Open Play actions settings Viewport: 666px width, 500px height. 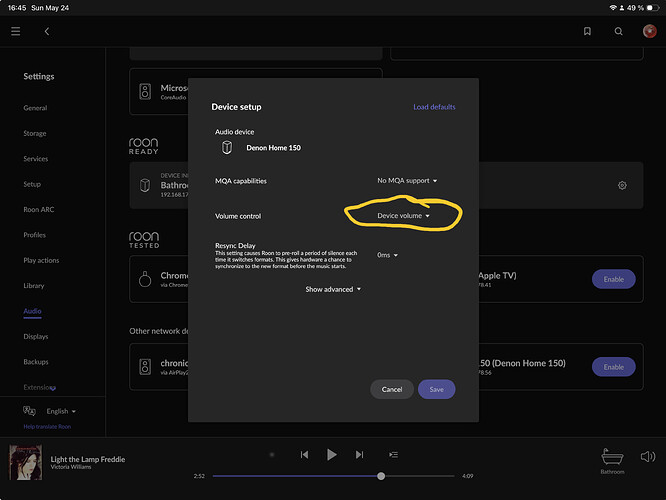click(41, 260)
